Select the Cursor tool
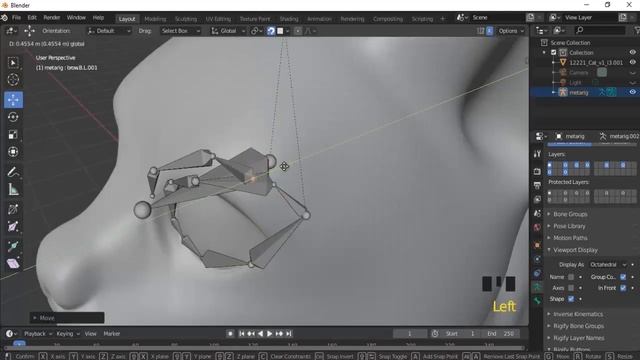 [x=13, y=79]
